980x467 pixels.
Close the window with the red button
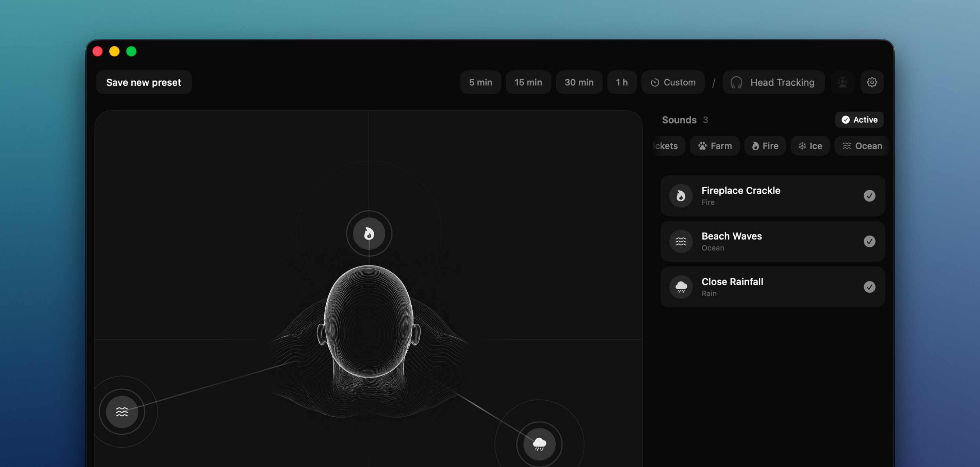click(x=97, y=51)
